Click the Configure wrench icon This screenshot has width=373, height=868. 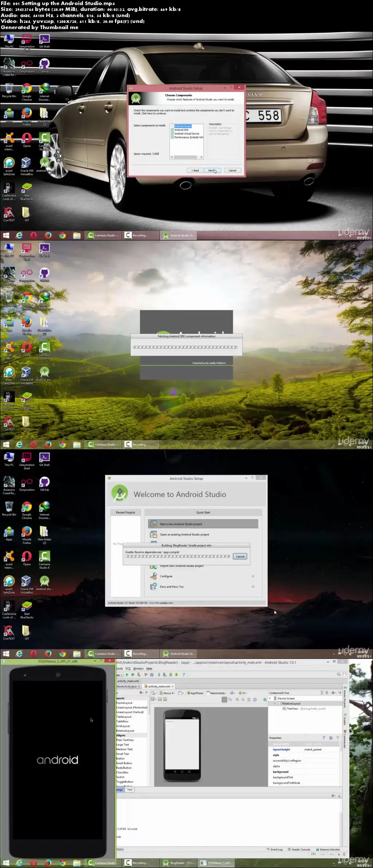point(153,576)
